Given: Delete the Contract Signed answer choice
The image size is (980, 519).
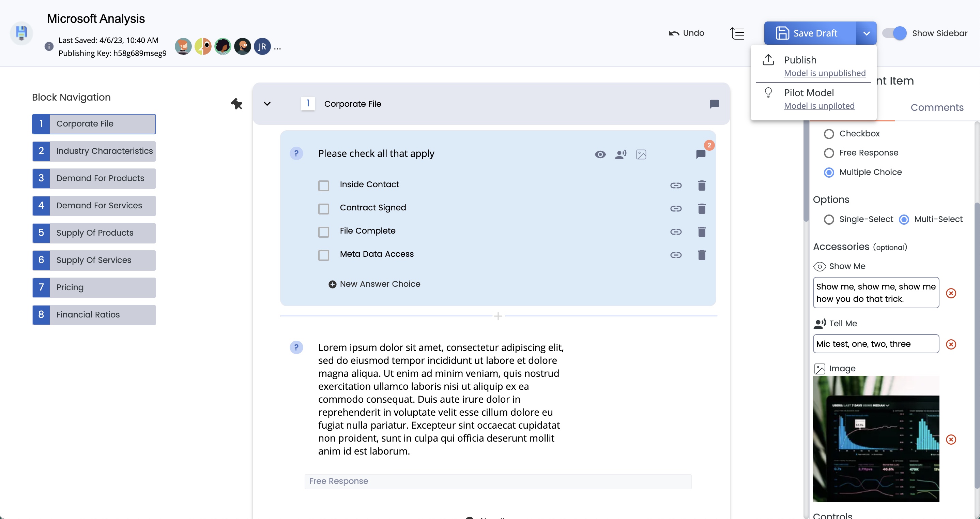Looking at the screenshot, I should coord(702,209).
